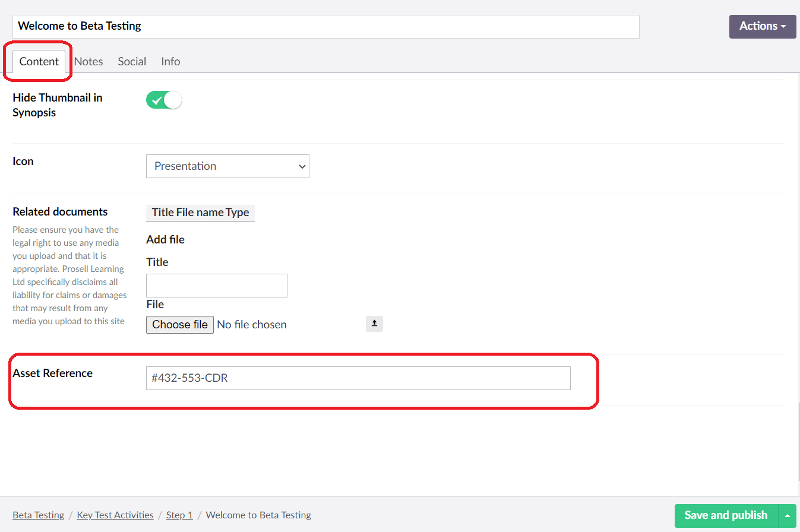
Task: Click the Asset Reference input field
Action: pyautogui.click(x=358, y=378)
